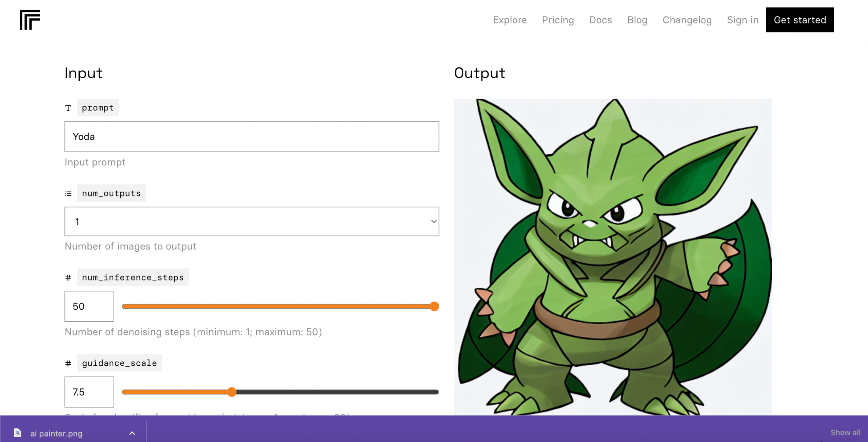Visit the Blog page

tap(637, 20)
